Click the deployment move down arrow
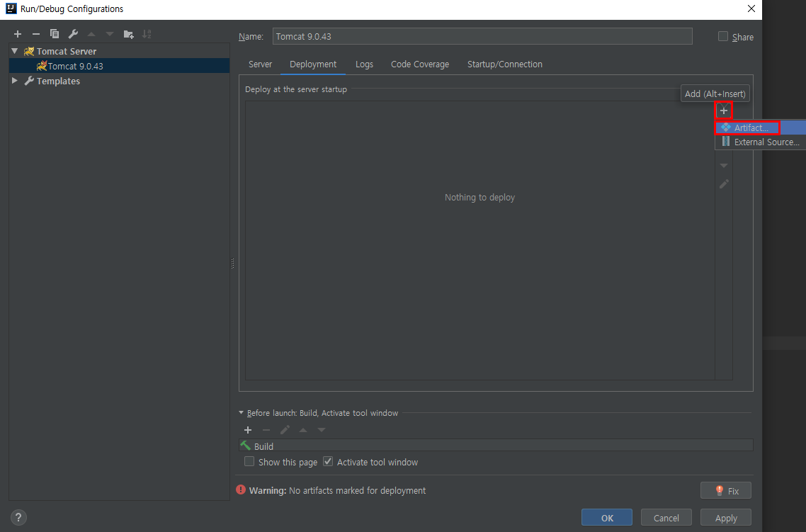 tap(724, 166)
